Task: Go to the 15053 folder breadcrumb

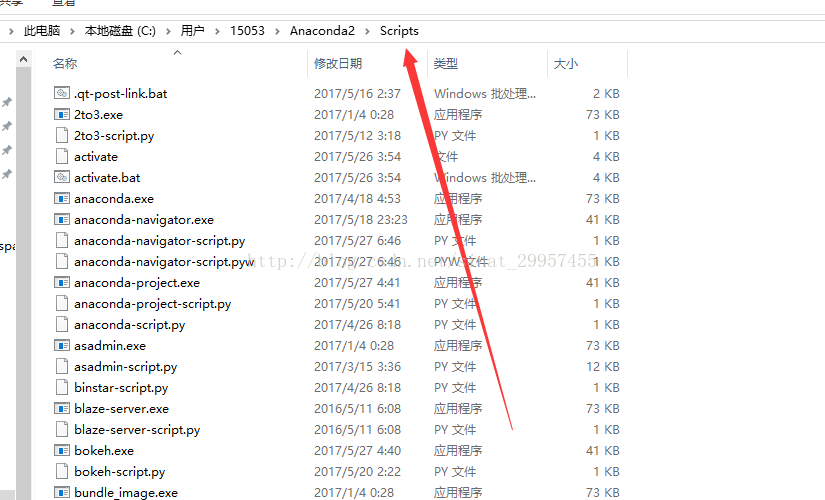Action: coord(247,31)
